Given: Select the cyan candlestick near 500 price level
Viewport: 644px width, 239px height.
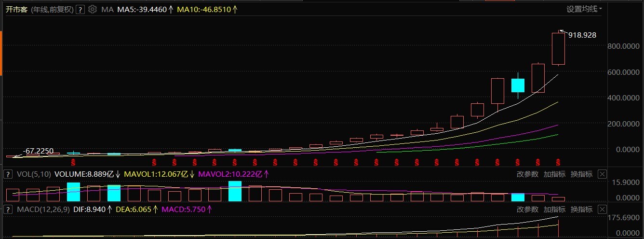Looking at the screenshot, I should (518, 85).
